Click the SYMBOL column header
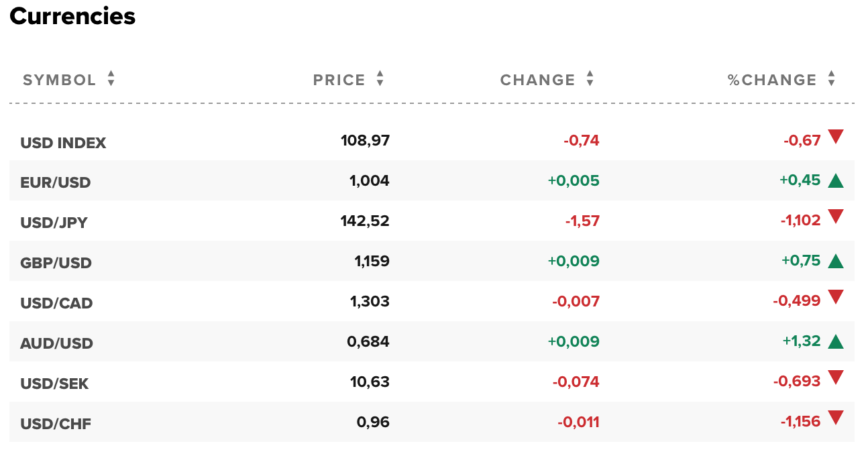Image resolution: width=868 pixels, height=456 pixels. [60, 80]
